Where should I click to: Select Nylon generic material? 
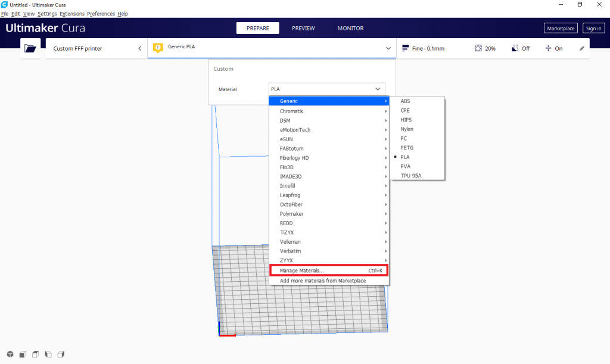(x=418, y=129)
